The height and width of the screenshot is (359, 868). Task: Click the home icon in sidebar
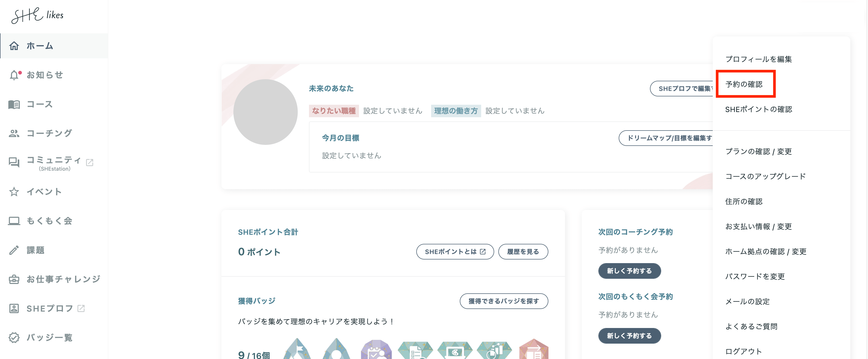(14, 46)
